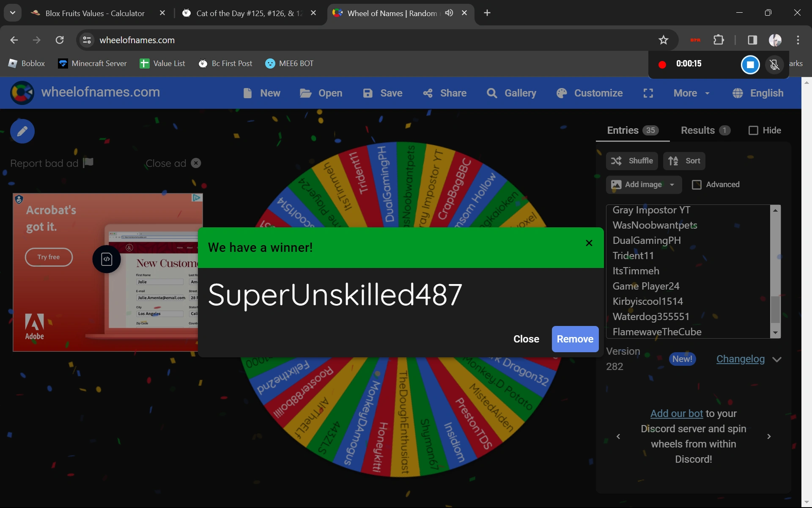Switch to the Blox Fruits Values tab
The width and height of the screenshot is (812, 508).
click(x=95, y=13)
